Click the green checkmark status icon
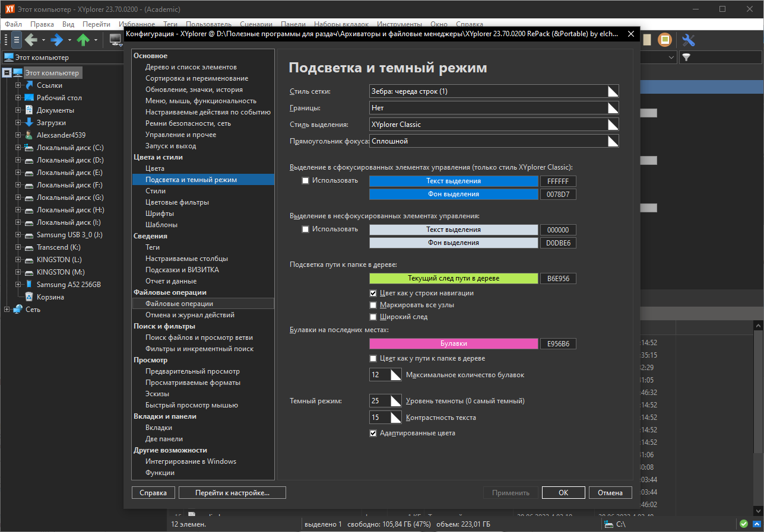 coord(744,524)
